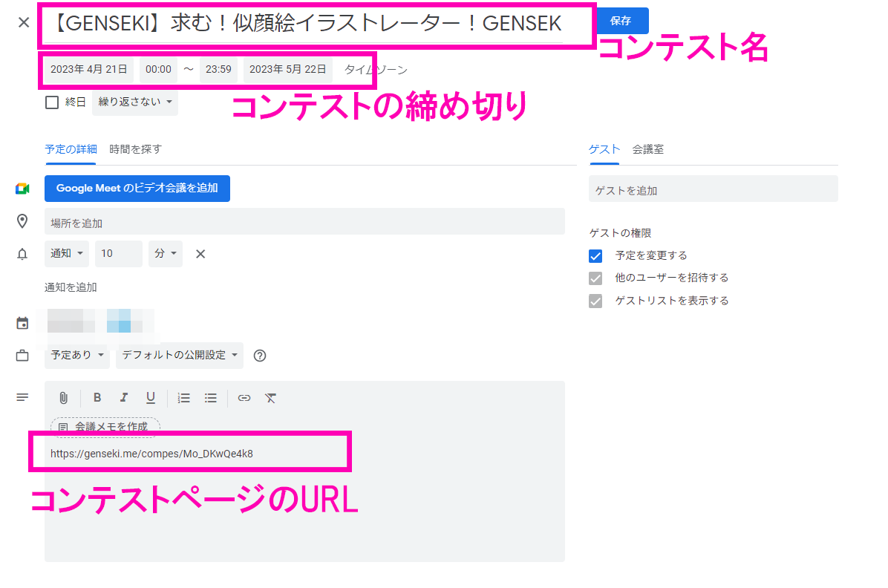
Task: Remove the 10-minute notification
Action: pyautogui.click(x=200, y=254)
